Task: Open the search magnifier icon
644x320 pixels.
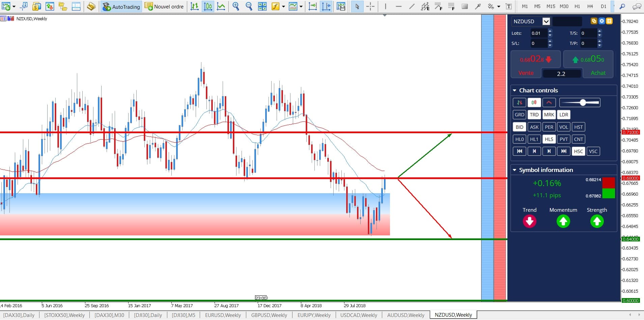Action: tap(622, 6)
